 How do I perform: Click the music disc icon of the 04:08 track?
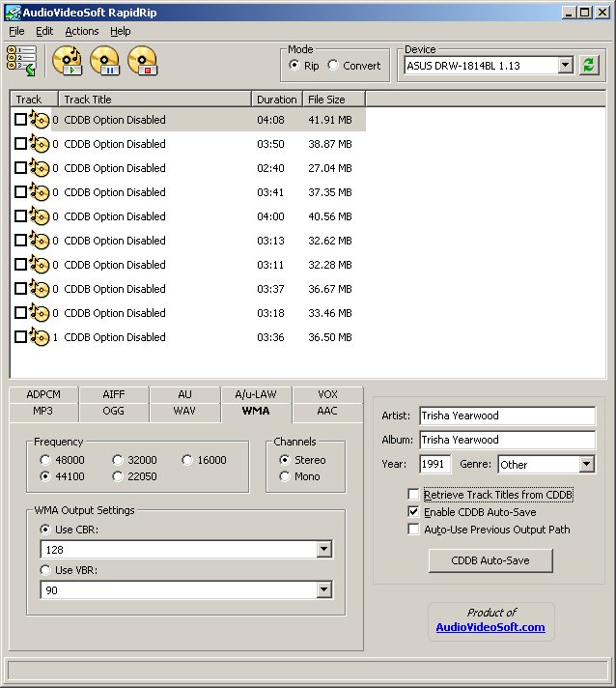[x=40, y=120]
